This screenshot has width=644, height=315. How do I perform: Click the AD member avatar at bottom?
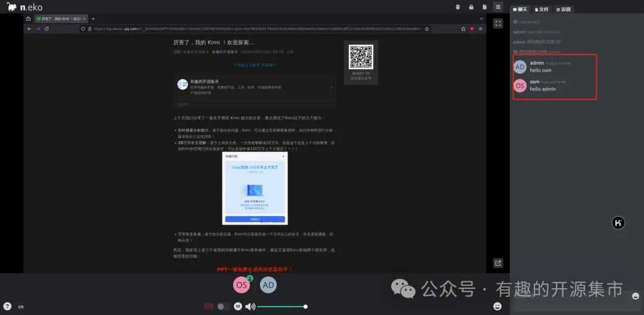coord(268,285)
